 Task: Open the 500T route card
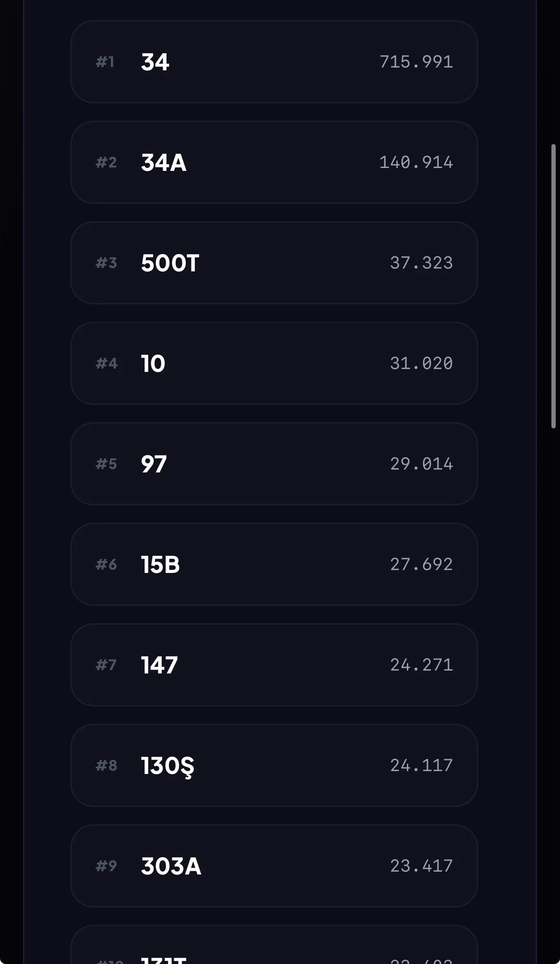click(x=170, y=263)
